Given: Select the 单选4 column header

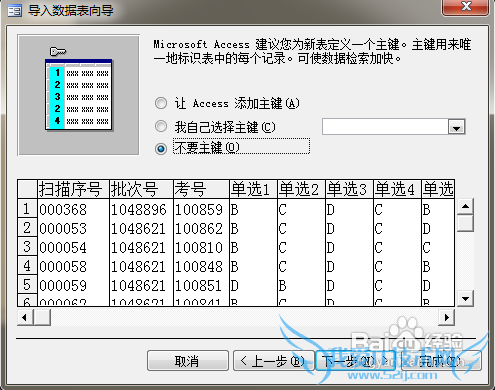Looking at the screenshot, I should coord(397,189).
